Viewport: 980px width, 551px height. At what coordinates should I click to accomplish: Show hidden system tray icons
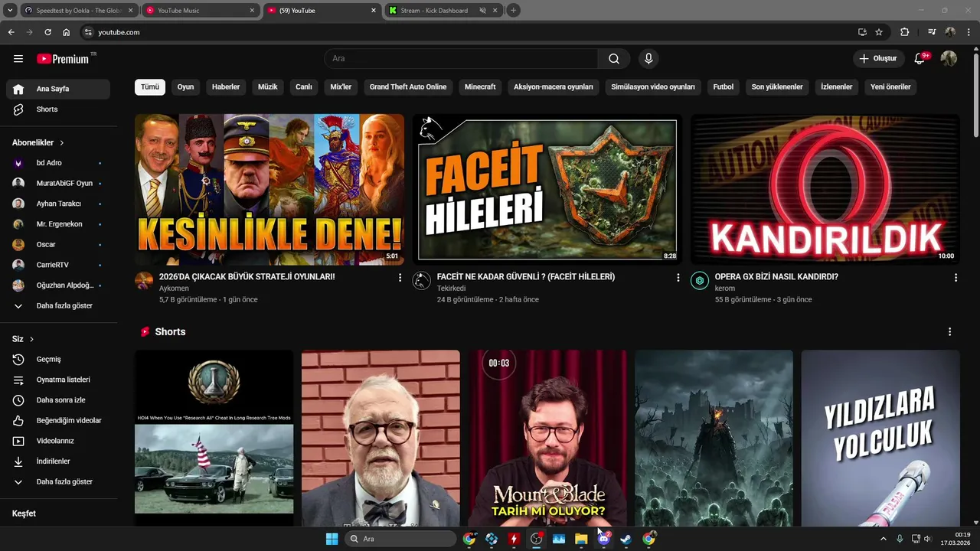click(x=883, y=539)
